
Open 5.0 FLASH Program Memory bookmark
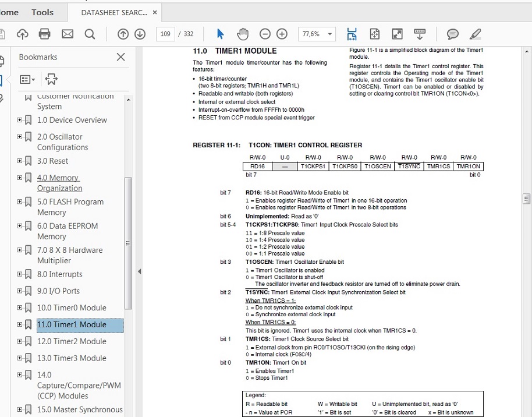click(70, 207)
